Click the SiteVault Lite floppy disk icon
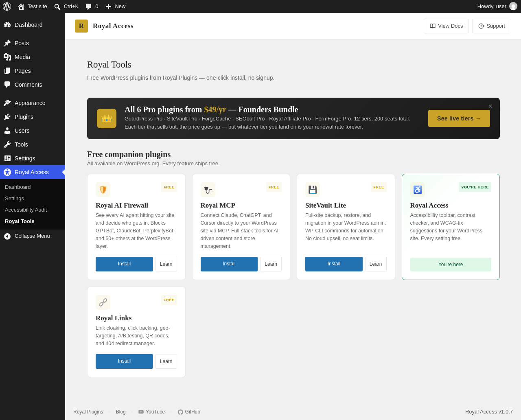The height and width of the screenshot is (420, 521). click(x=313, y=190)
